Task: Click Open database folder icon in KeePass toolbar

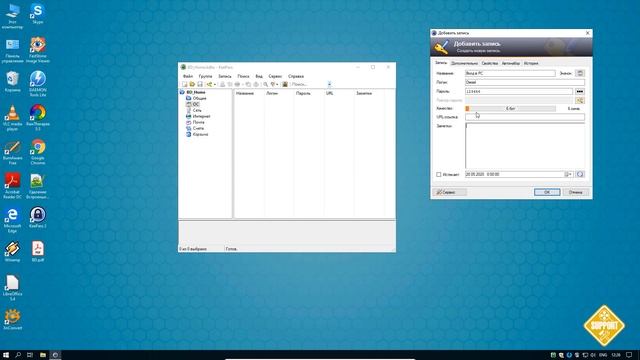Action: (x=192, y=84)
